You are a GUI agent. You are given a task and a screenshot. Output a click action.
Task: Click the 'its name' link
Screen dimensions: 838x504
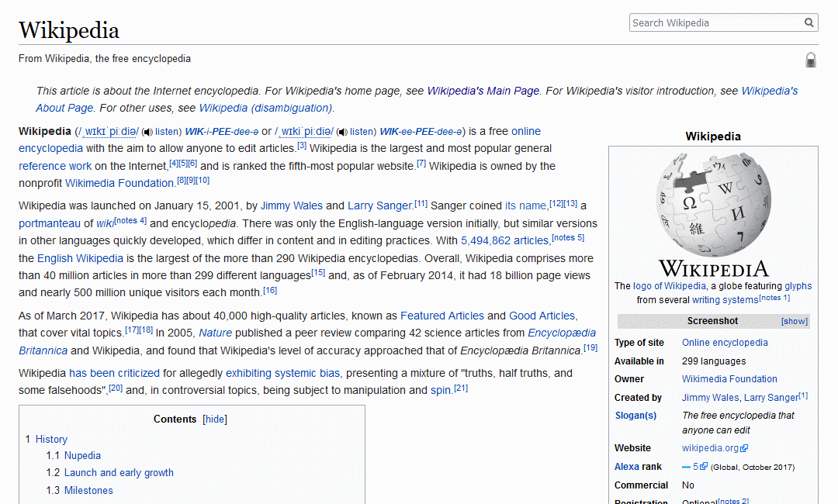(x=526, y=205)
